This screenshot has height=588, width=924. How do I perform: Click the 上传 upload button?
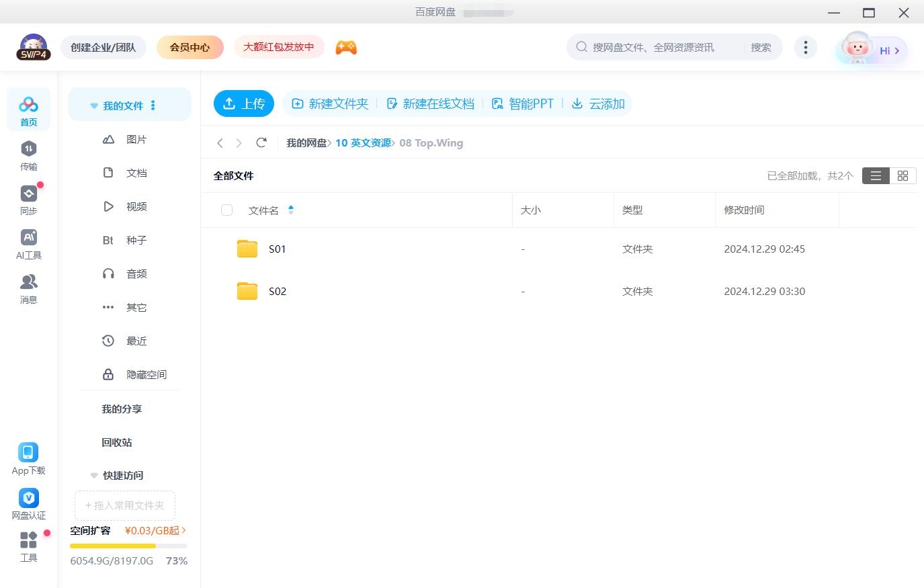pyautogui.click(x=244, y=103)
